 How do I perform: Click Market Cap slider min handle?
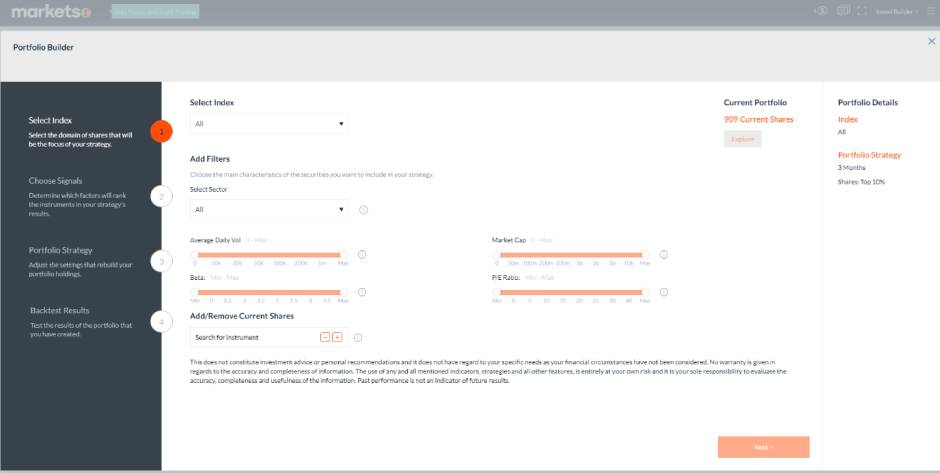(496, 255)
